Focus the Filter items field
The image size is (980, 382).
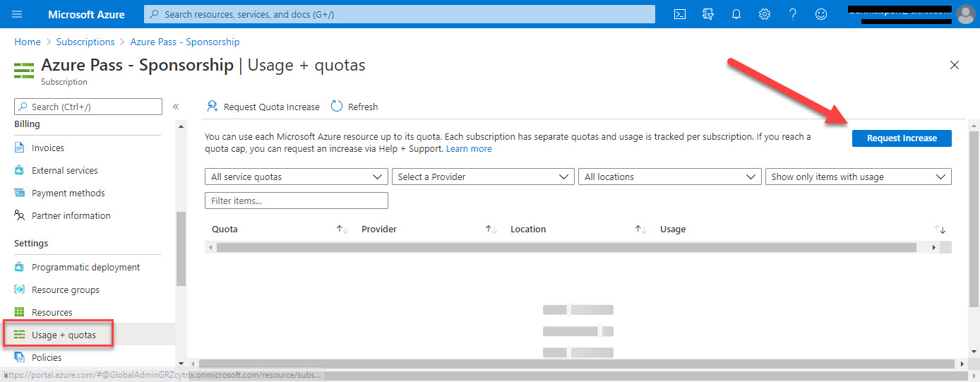click(x=297, y=201)
